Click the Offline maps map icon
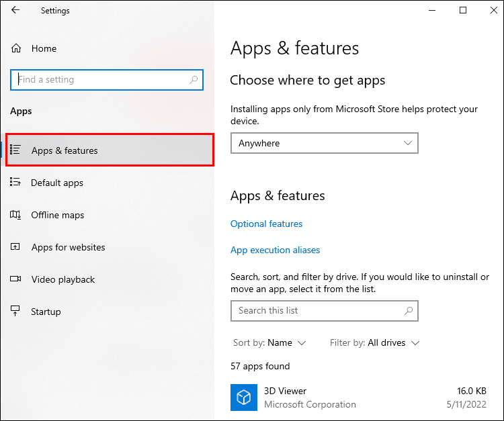 point(15,214)
